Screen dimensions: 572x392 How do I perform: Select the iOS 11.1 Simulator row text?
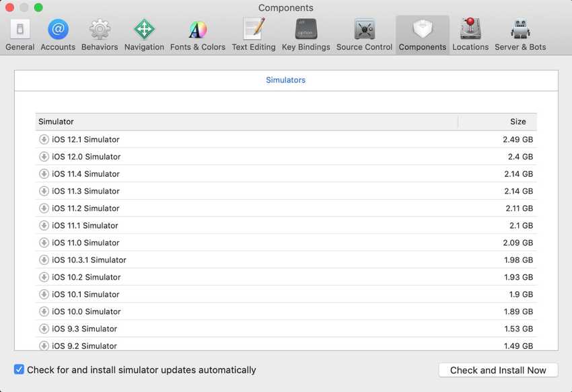click(x=85, y=225)
